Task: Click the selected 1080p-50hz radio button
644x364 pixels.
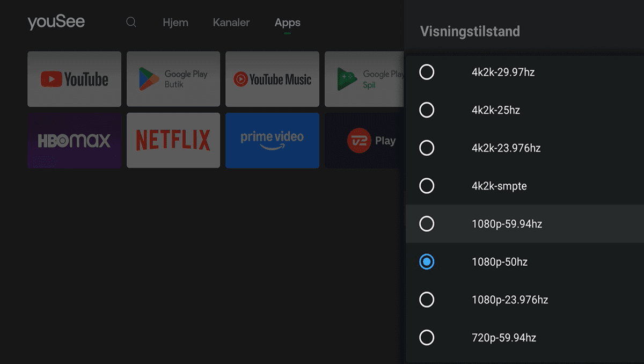Action: (427, 261)
